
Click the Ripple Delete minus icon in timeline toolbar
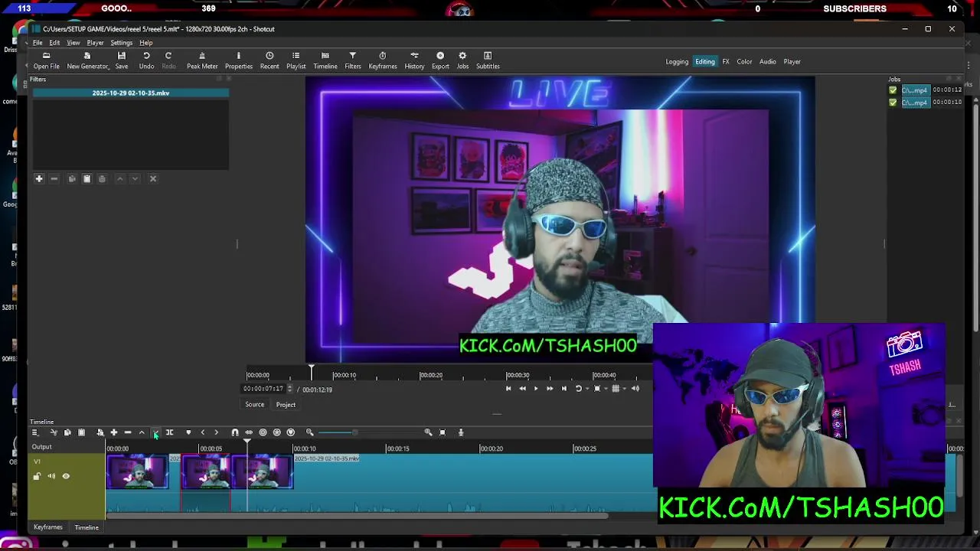128,432
